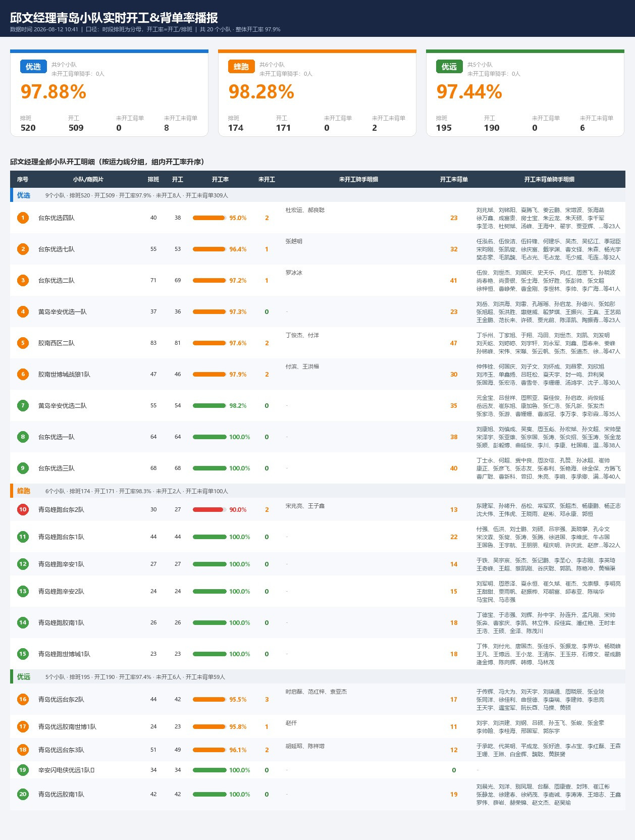This screenshot has width=635, height=840.
Task: Click rank badge 20 beside 青岛优远胶南1队
Action: pyautogui.click(x=23, y=795)
